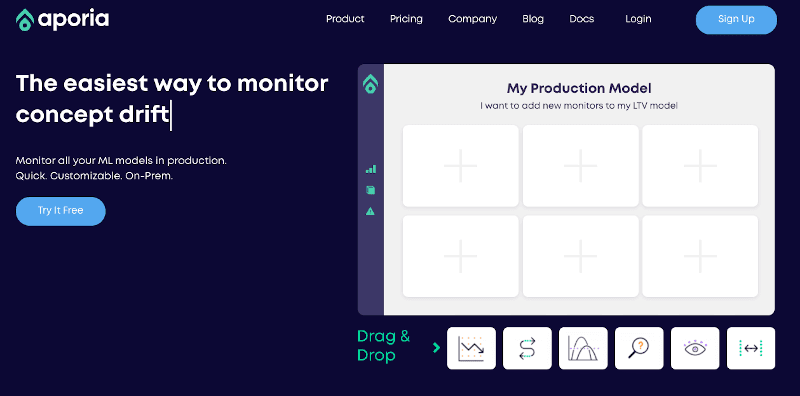The image size is (800, 396).
Task: Select the magnifier with question mark icon
Action: [639, 348]
